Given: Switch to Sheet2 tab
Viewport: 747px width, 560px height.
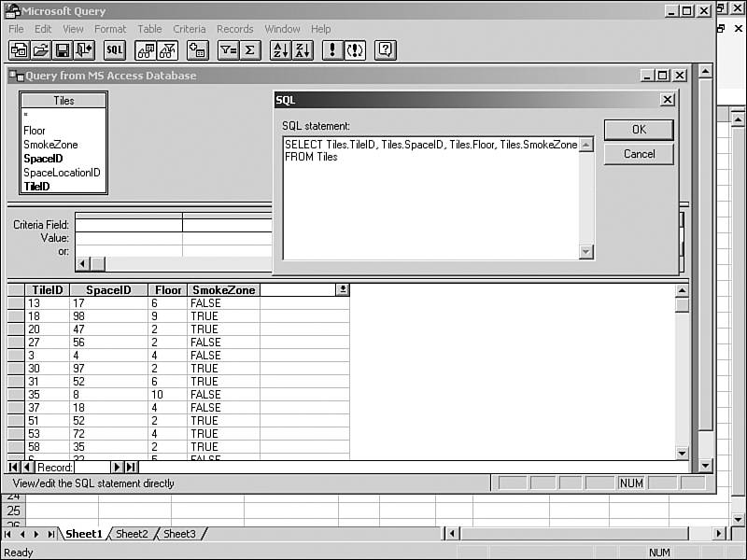Looking at the screenshot, I should click(132, 534).
